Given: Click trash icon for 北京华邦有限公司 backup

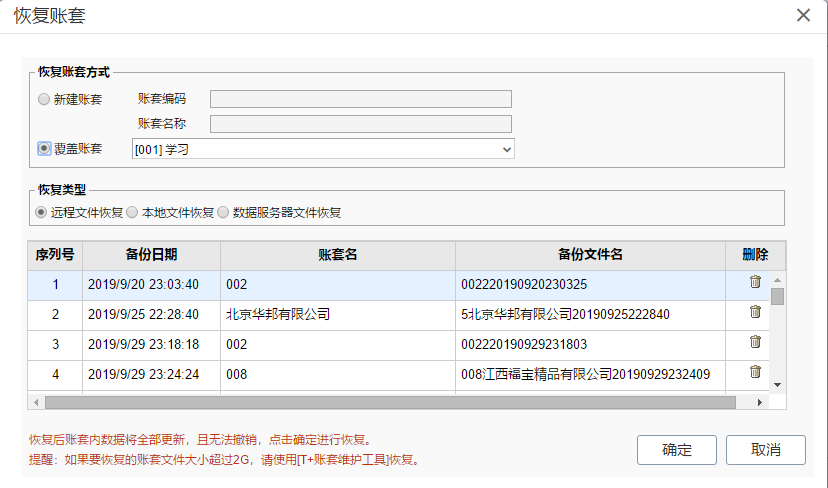Looking at the screenshot, I should pyautogui.click(x=755, y=313).
